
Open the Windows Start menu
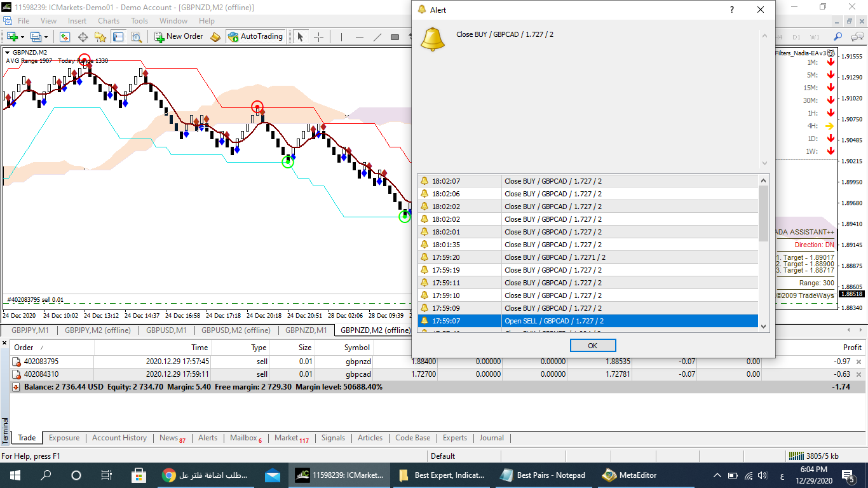(x=15, y=475)
